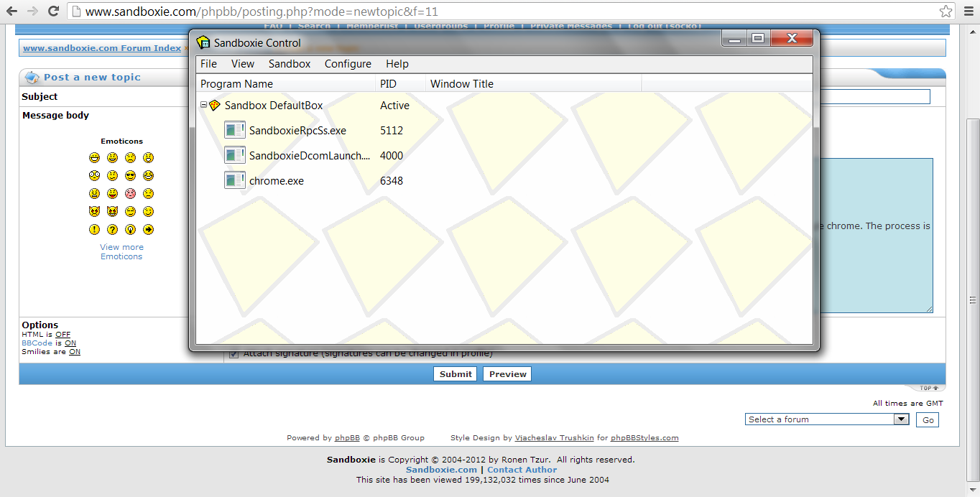980x497 pixels.
Task: Insert the Exclamation mark emoticon
Action: click(x=94, y=230)
